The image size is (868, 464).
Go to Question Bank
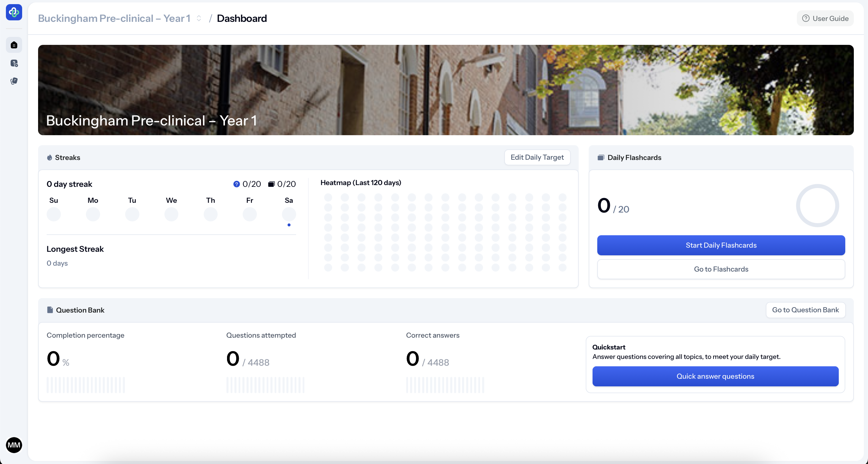[x=805, y=310]
